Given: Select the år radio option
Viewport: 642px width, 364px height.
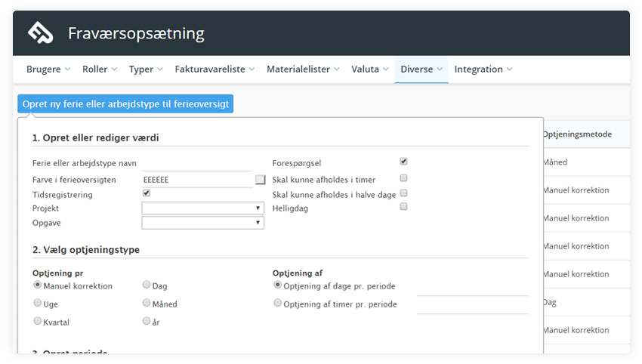Looking at the screenshot, I should click(x=147, y=321).
